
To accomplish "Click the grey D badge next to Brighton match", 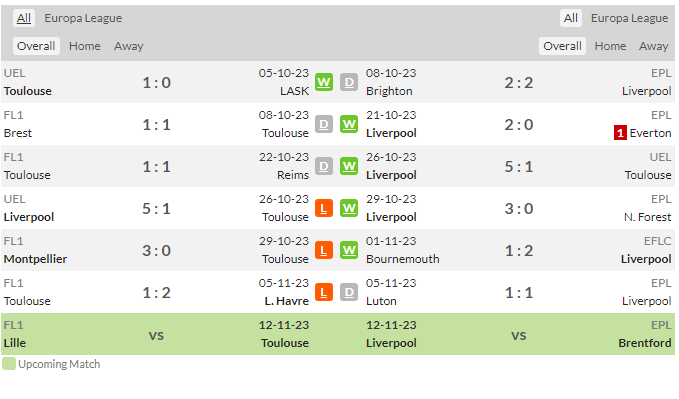I will 349,82.
